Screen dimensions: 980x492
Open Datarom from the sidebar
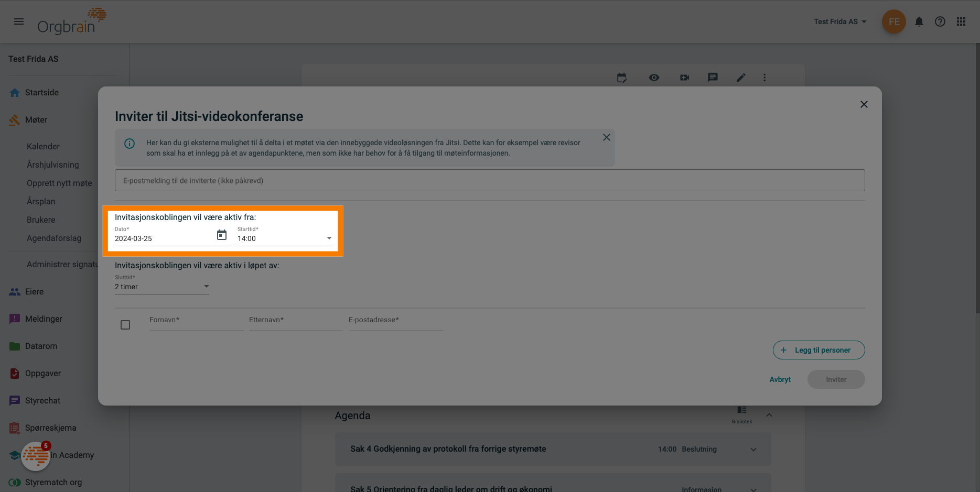41,346
